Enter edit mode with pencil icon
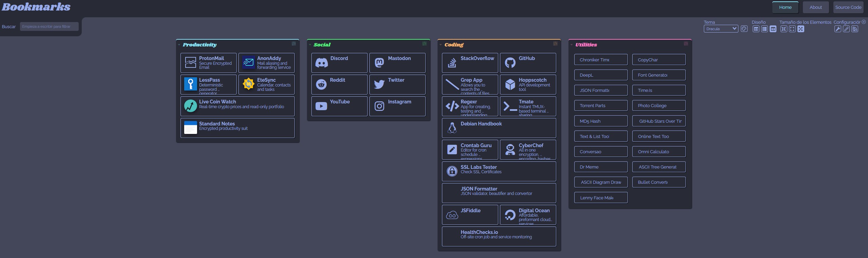Image resolution: width=868 pixels, height=258 pixels. [x=846, y=29]
